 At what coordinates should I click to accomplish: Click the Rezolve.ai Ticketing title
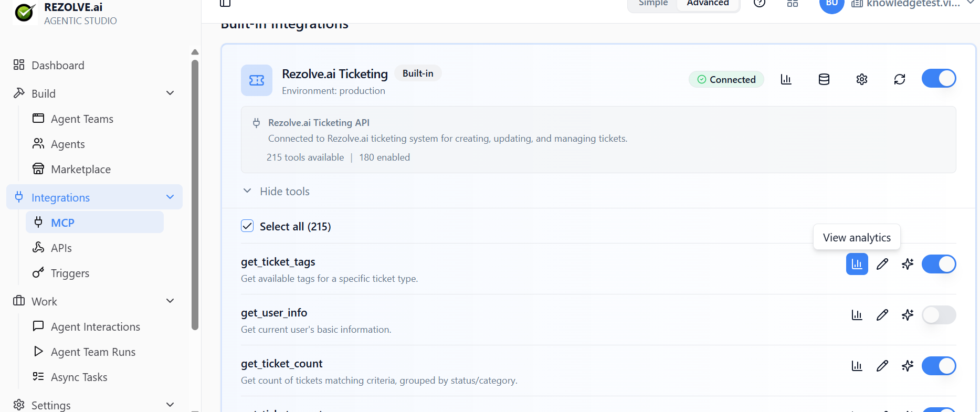(335, 74)
